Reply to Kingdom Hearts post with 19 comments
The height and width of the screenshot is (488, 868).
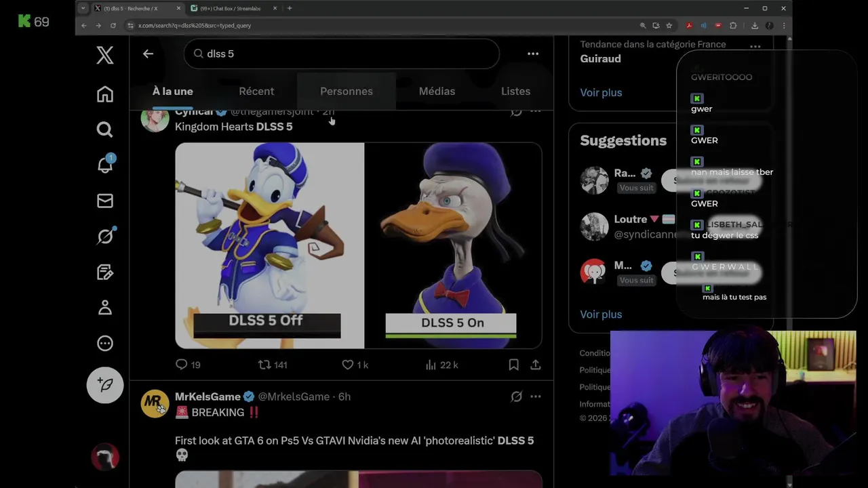point(188,365)
